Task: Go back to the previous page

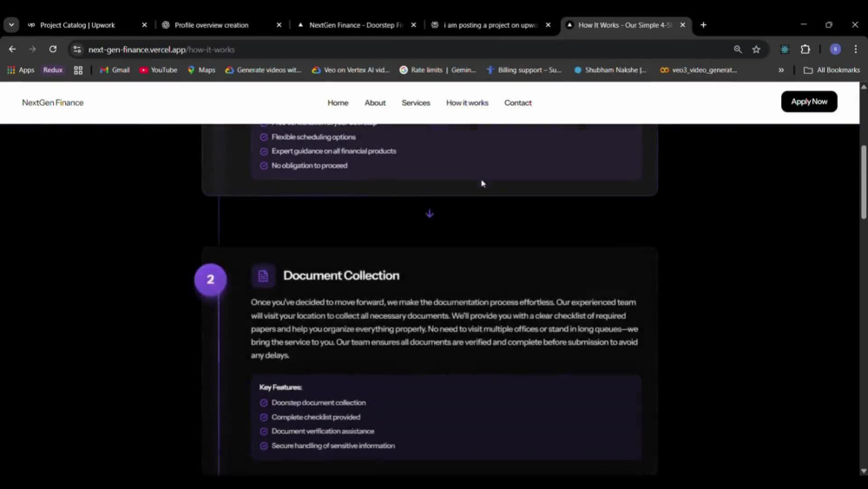Action: click(12, 50)
